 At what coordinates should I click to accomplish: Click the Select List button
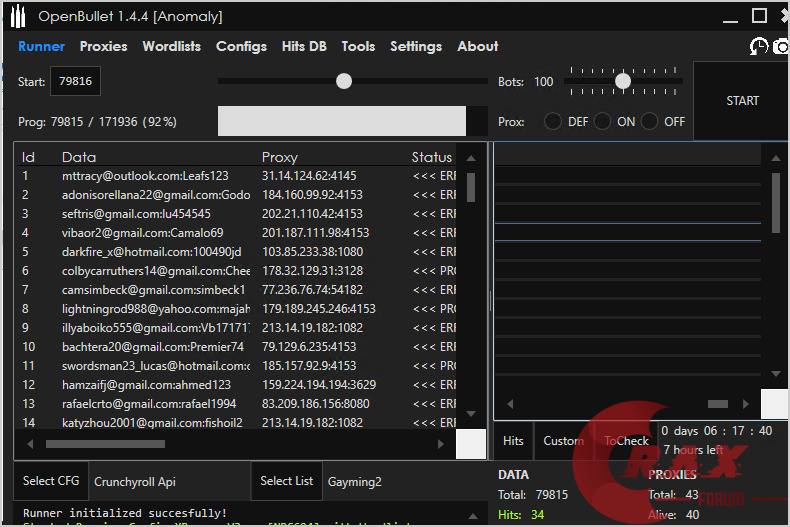point(287,481)
